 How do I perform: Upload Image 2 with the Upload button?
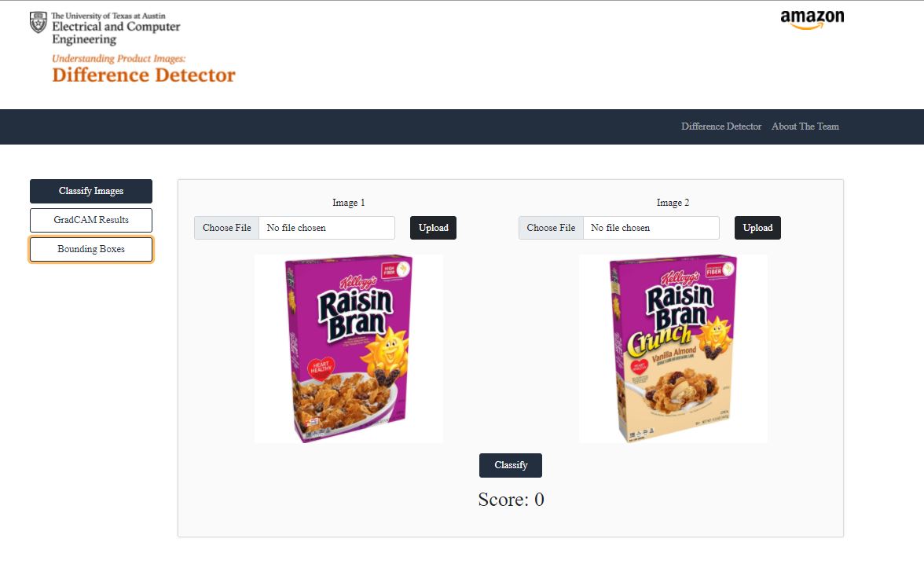(757, 228)
